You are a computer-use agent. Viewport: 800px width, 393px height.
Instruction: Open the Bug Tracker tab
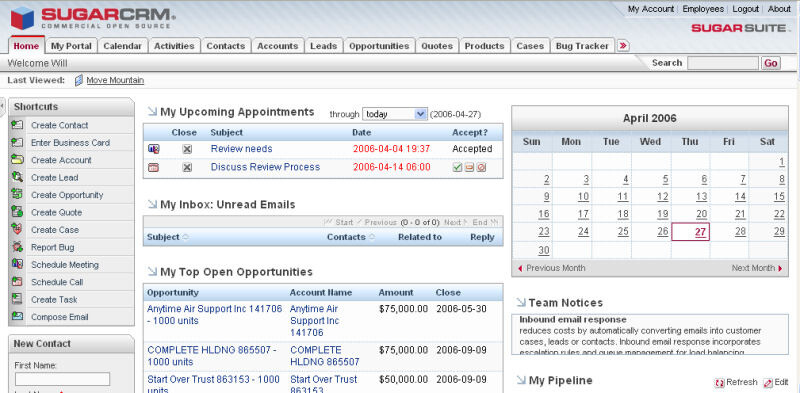(582, 46)
